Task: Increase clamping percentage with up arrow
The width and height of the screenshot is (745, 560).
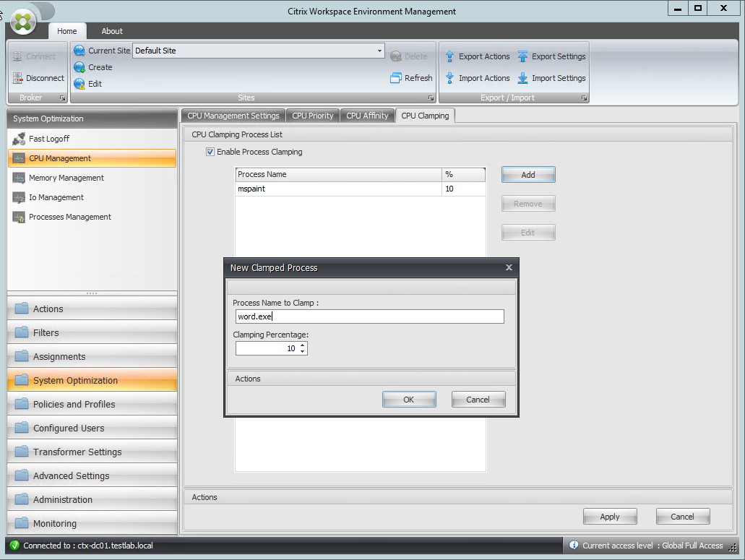Action: pyautogui.click(x=302, y=345)
